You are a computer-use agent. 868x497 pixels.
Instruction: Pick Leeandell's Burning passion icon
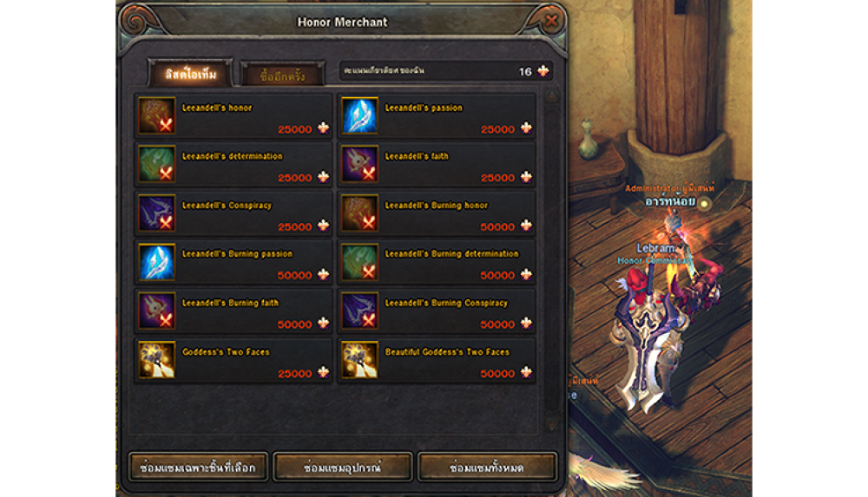[x=156, y=262]
